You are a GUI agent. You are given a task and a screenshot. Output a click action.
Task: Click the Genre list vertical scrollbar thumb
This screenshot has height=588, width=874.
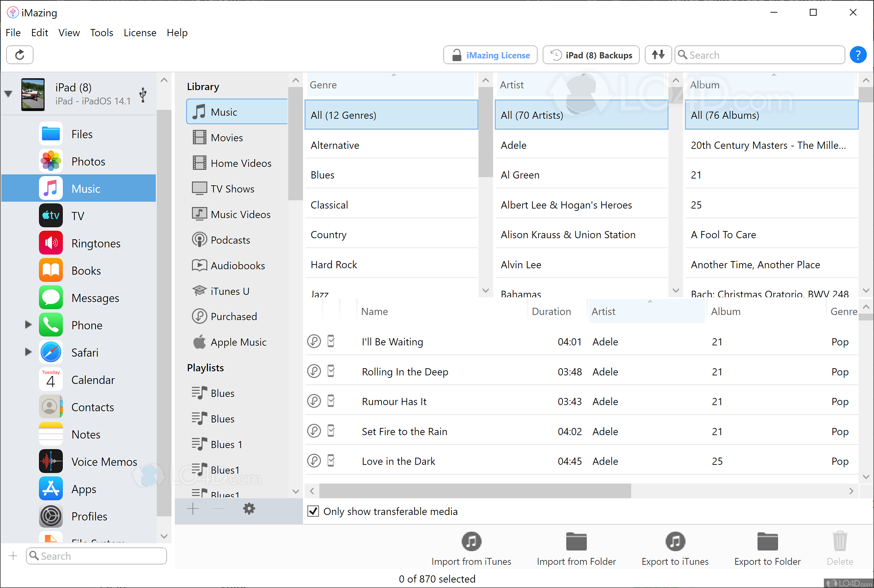485,132
